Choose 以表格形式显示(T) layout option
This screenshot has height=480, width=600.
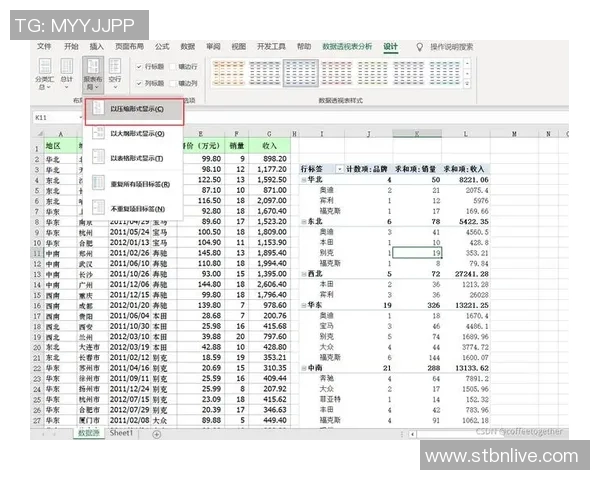point(134,158)
